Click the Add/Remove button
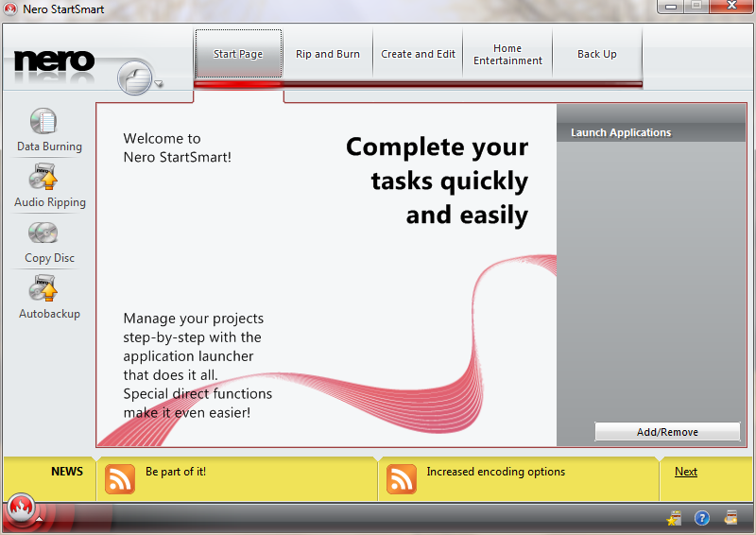Screen dimensions: 756x535 click(x=667, y=432)
